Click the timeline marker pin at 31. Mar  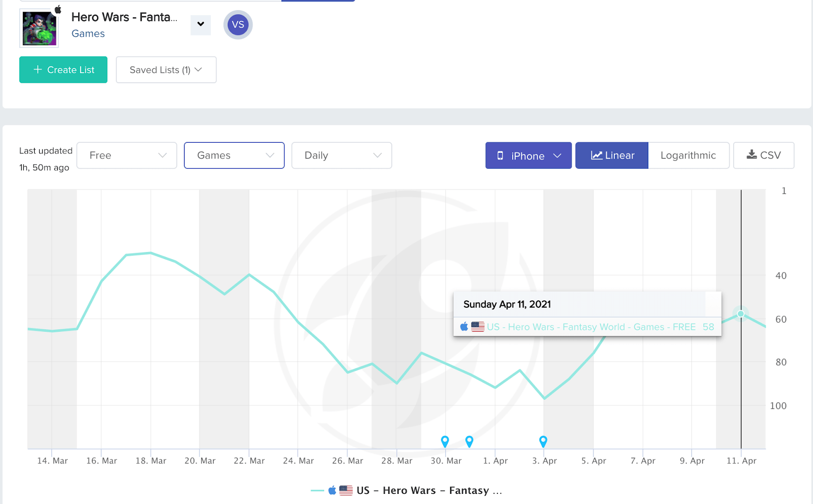[x=470, y=441]
